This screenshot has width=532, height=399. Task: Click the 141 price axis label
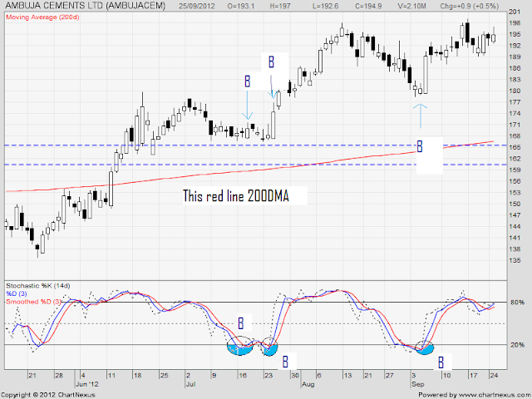coord(515,238)
